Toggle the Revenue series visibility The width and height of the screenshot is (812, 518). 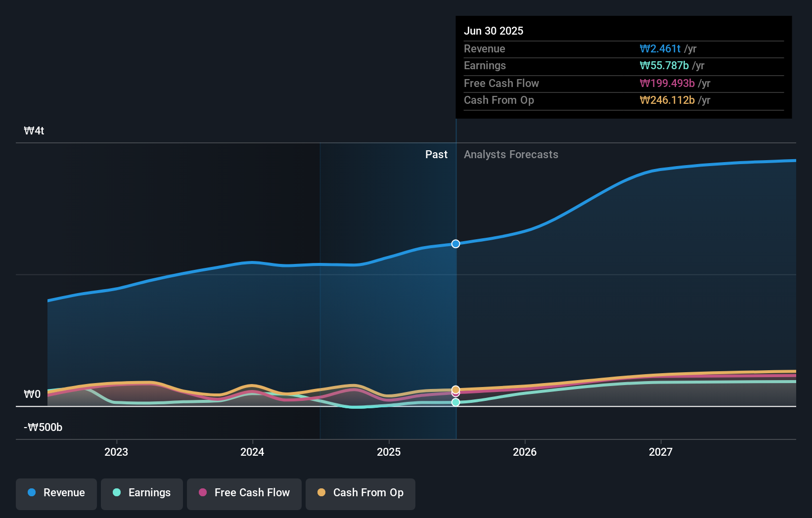(x=56, y=493)
